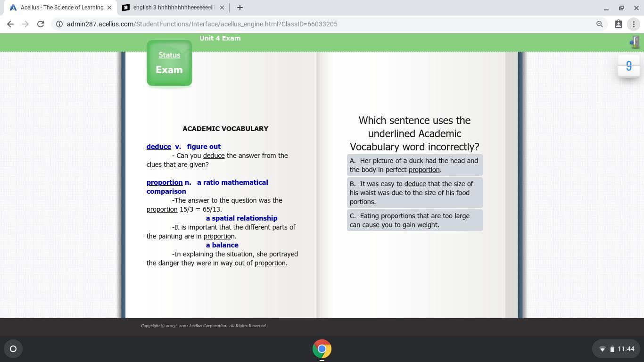Image resolution: width=644 pixels, height=362 pixels.
Task: Click the 'Unit 4 Exam' title
Action: (x=220, y=38)
